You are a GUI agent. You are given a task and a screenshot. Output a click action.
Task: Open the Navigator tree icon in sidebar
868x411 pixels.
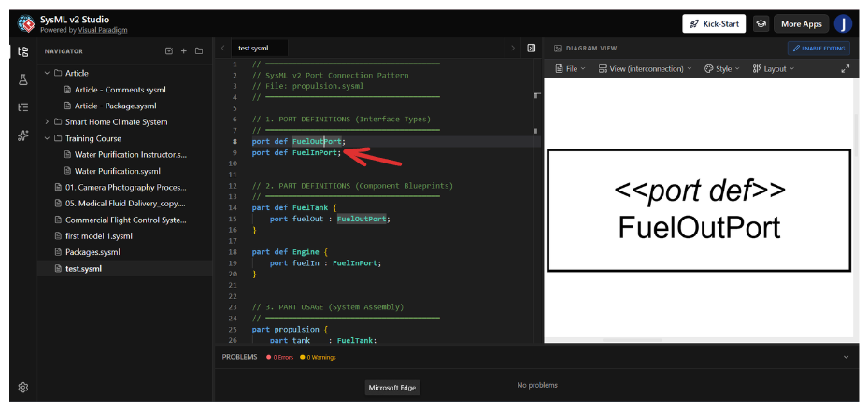[22, 52]
